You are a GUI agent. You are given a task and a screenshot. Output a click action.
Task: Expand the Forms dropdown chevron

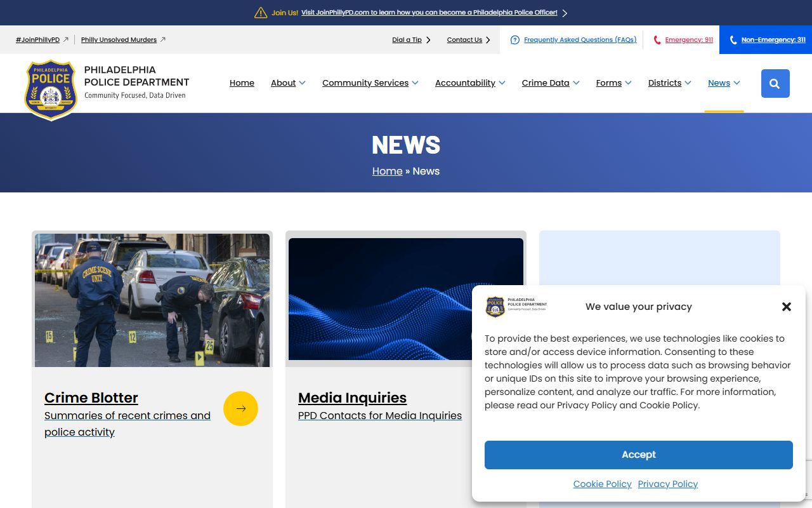(628, 83)
